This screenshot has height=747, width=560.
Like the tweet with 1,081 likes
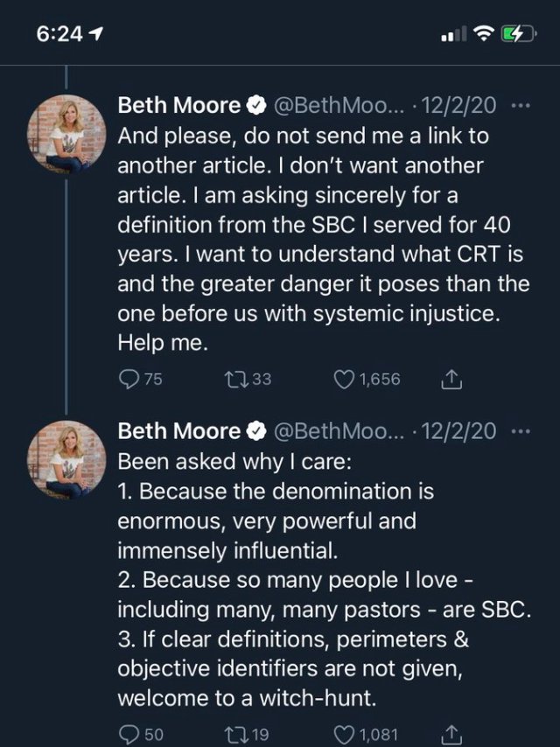click(x=345, y=735)
